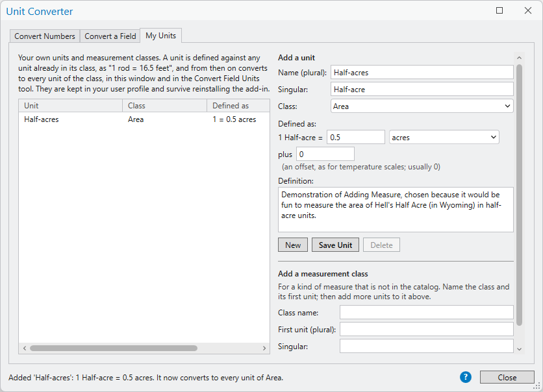Open the Class dropdown showing Area
Screen dimensions: 543x392
pyautogui.click(x=422, y=106)
